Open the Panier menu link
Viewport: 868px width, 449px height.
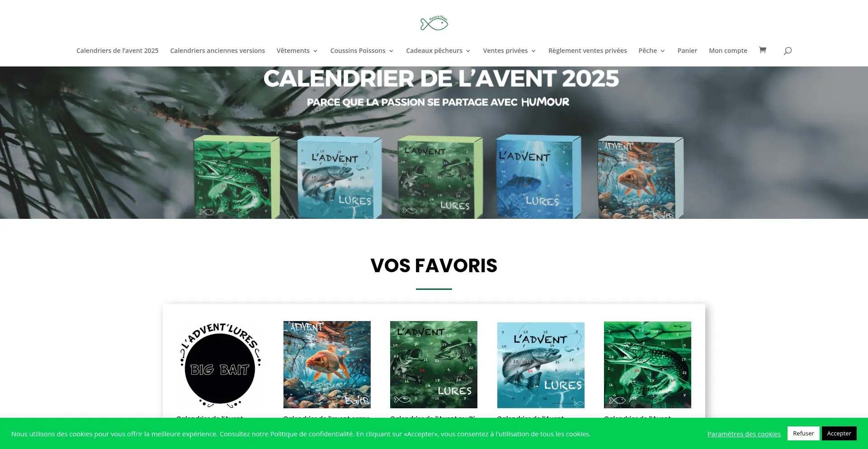point(687,51)
